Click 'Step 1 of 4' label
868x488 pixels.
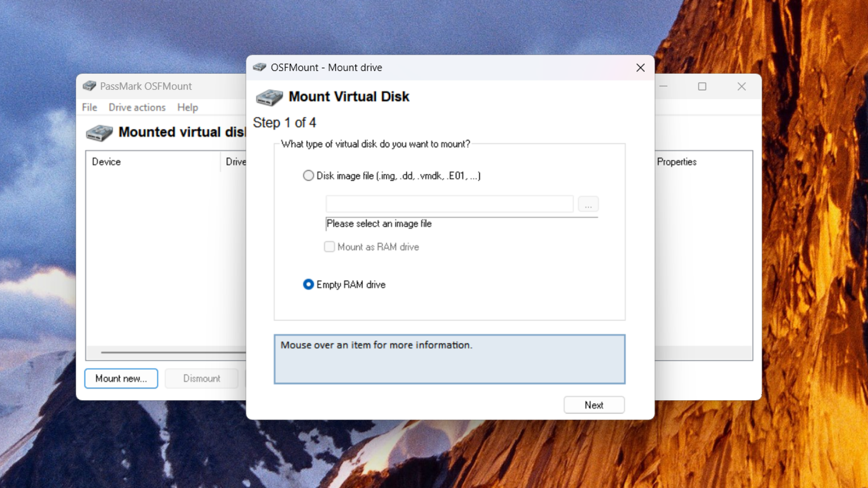(x=285, y=123)
